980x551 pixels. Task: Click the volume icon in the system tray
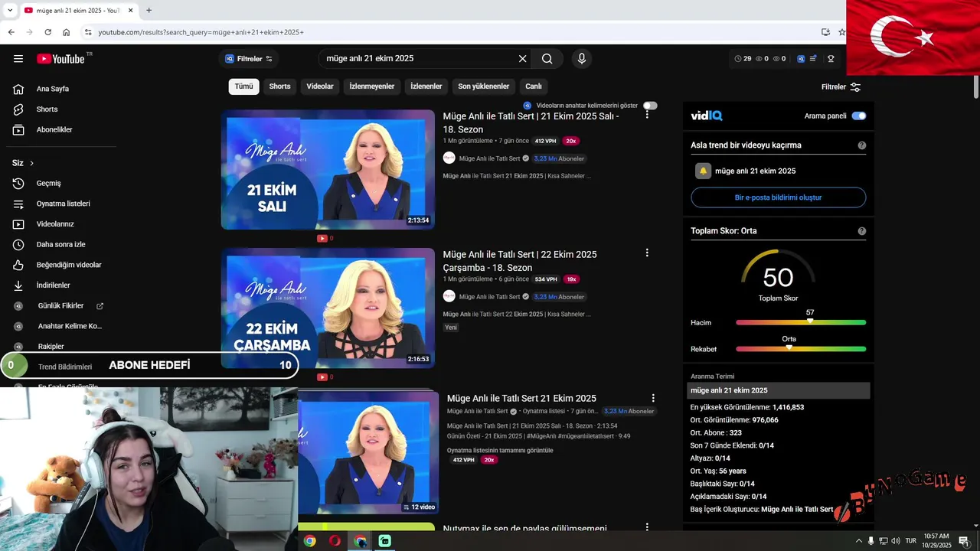pos(895,541)
